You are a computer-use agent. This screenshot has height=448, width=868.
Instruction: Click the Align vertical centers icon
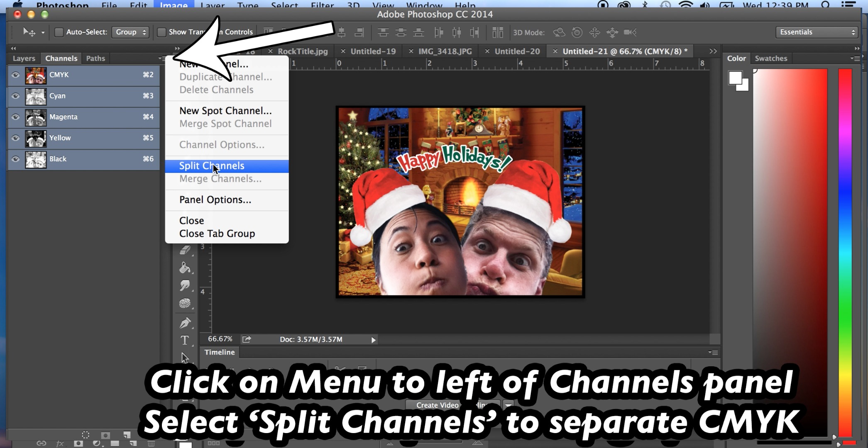coord(401,32)
